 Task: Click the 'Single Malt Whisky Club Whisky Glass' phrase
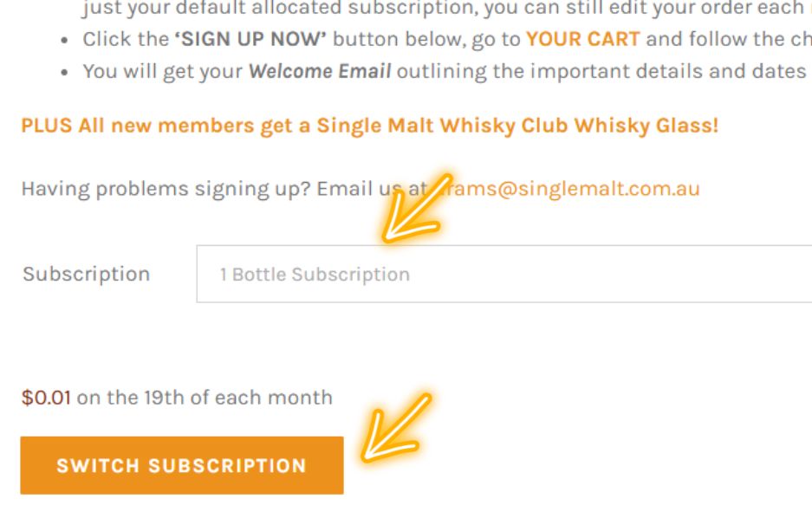click(515, 125)
